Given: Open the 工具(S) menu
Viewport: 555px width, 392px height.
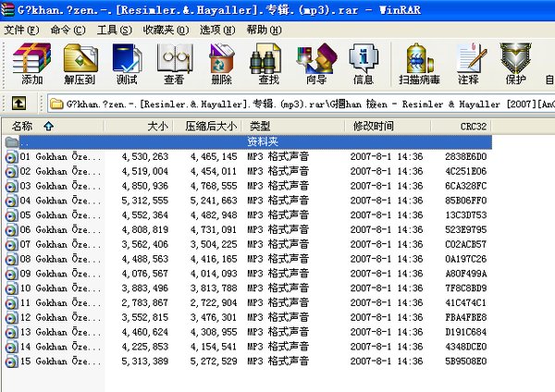Looking at the screenshot, I should [x=115, y=31].
